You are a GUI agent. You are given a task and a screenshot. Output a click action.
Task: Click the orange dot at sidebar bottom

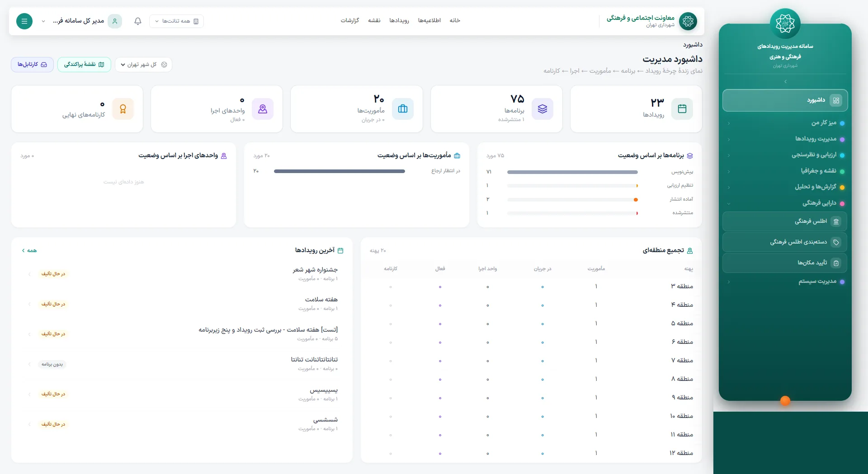785,400
